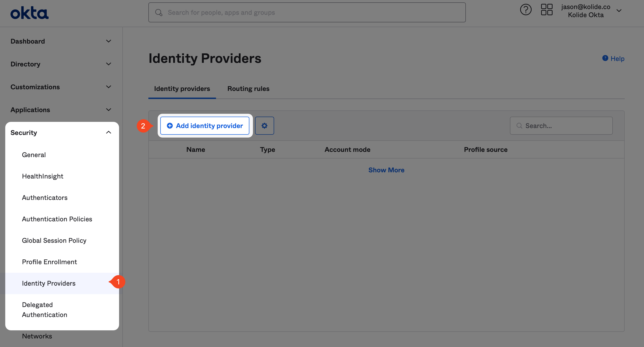Click the gear settings button beside Add identity provider
644x347 pixels.
[265, 126]
